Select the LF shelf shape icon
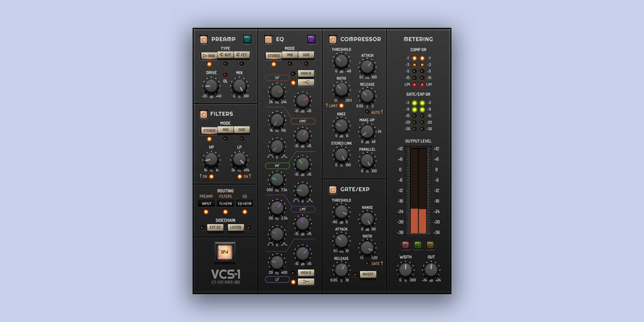Image resolution: width=644 pixels, height=322 pixels. click(x=306, y=281)
